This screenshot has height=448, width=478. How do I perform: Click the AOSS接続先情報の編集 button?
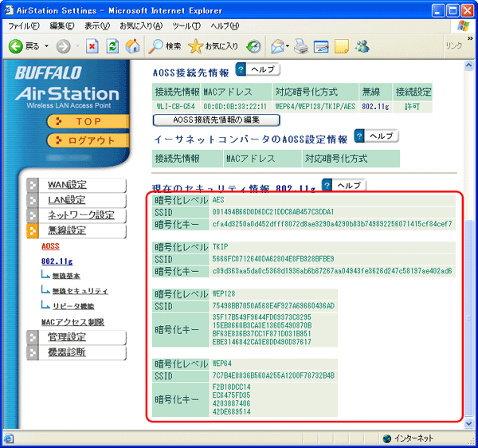216,120
